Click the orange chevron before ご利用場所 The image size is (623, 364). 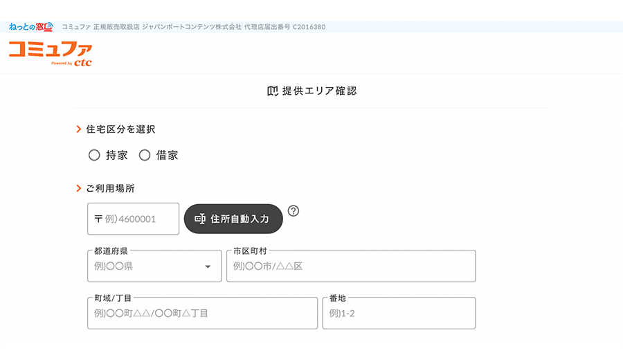(79, 188)
